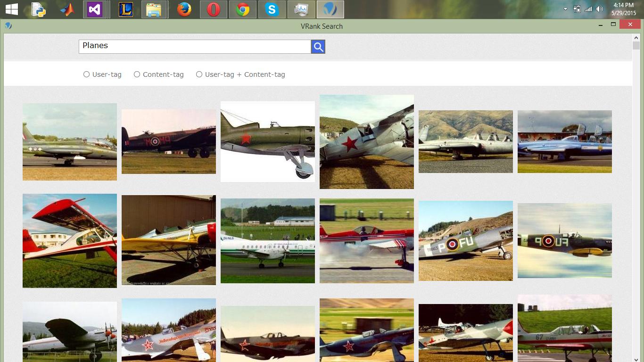Open the white twin-prop tail thumbnail
644x362 pixels.
click(x=70, y=332)
